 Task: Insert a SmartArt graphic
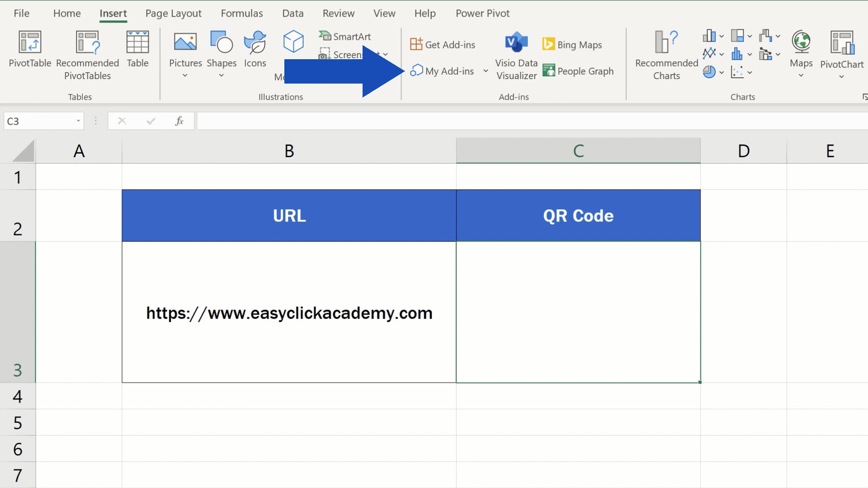point(344,36)
